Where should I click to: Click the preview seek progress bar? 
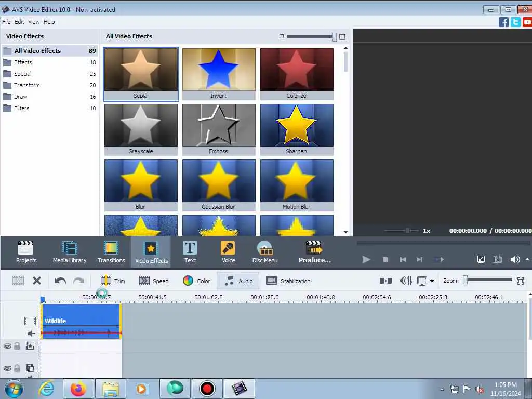pos(443,243)
